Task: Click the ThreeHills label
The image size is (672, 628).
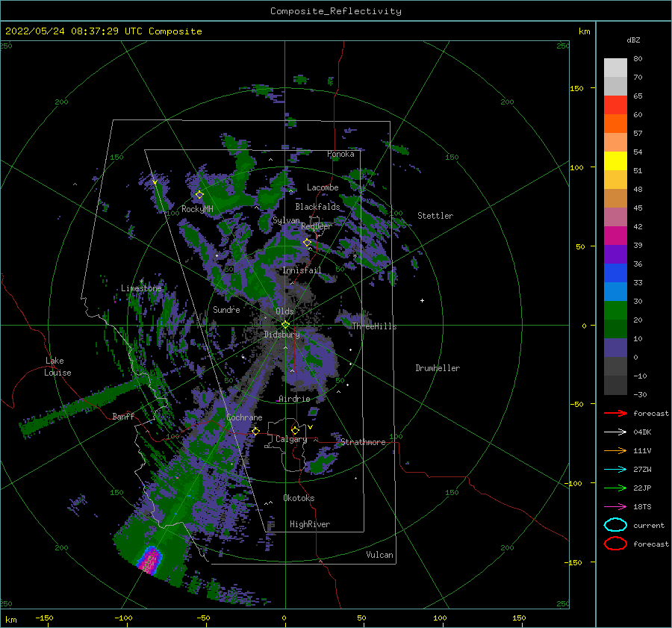Action: (x=374, y=326)
